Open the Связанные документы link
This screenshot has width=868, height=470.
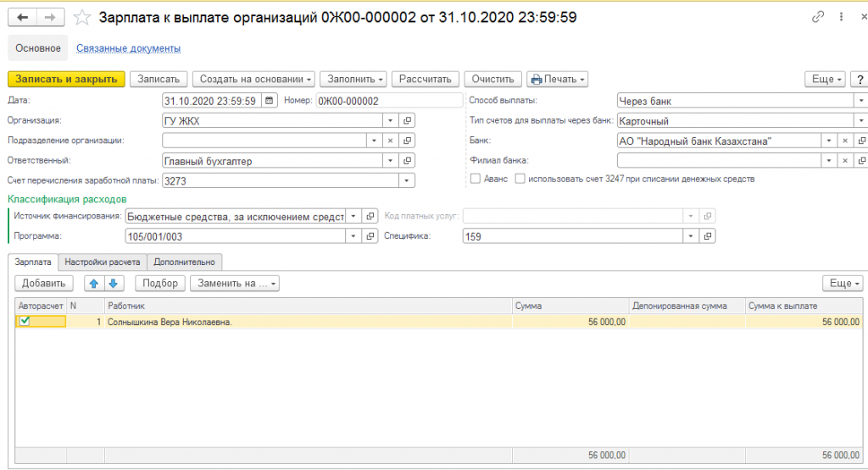(x=129, y=48)
